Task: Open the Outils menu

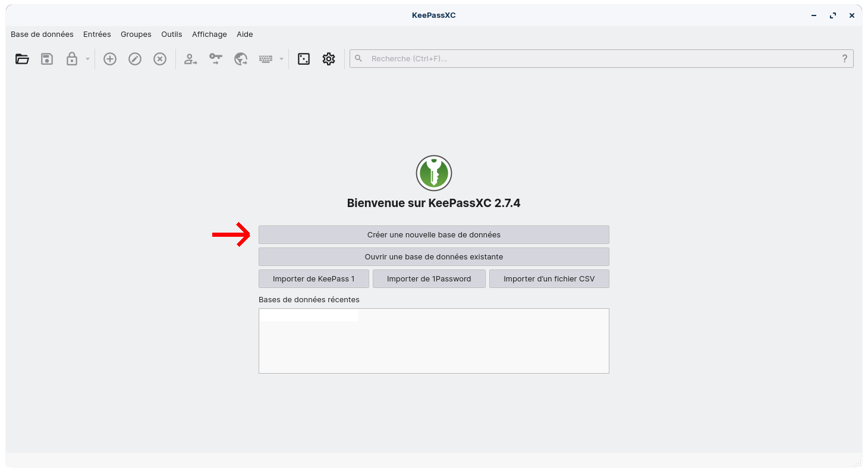Action: coord(172,35)
